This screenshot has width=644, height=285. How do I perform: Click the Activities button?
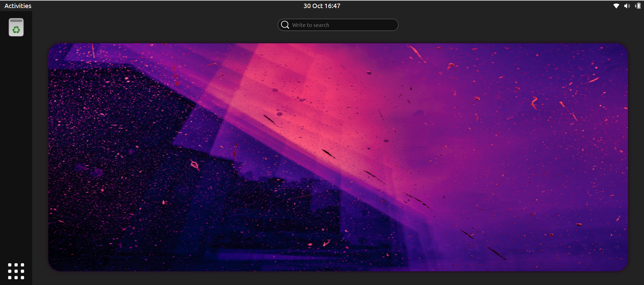coord(18,6)
